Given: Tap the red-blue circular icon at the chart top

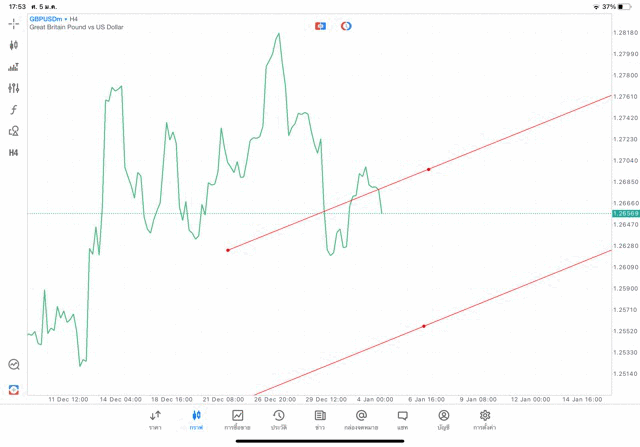Looking at the screenshot, I should 346,26.
